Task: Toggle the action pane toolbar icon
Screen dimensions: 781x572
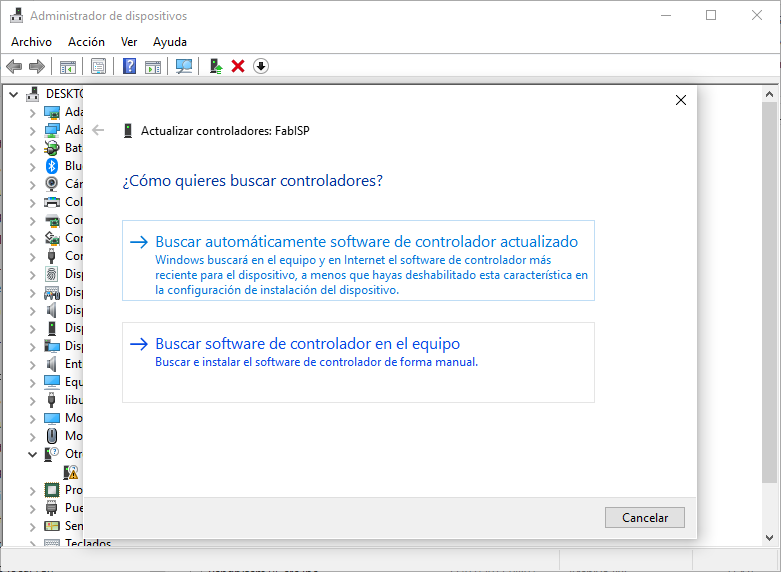Action: [153, 66]
